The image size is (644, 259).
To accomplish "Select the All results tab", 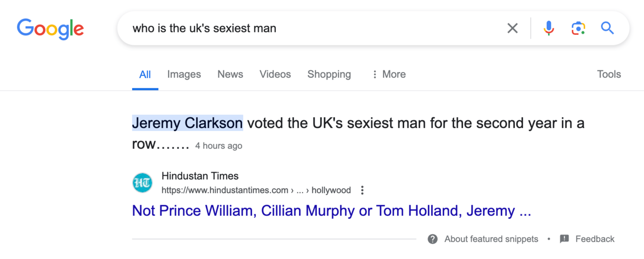I will tap(145, 75).
